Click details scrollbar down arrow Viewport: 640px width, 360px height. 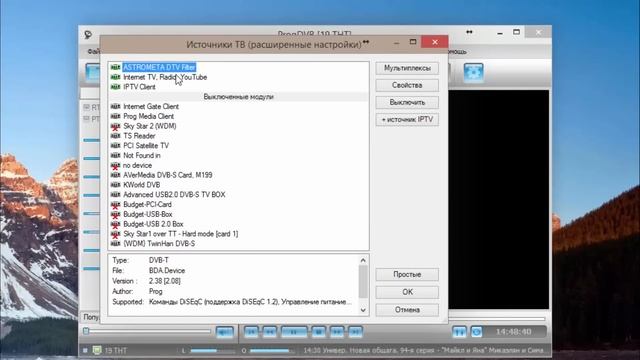click(x=363, y=310)
